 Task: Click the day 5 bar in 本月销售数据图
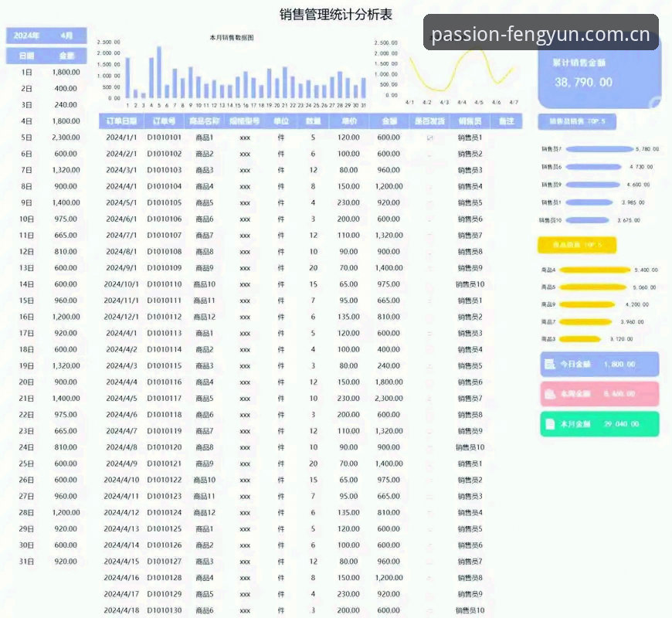coord(159,73)
